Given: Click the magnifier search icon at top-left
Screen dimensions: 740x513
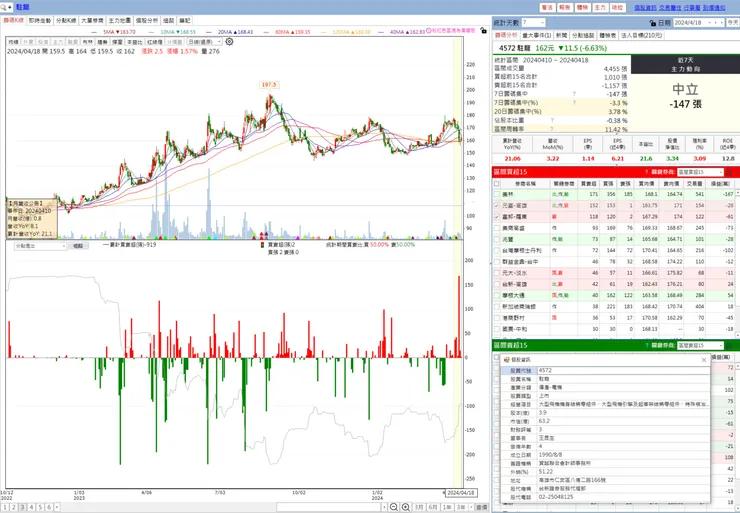Looking at the screenshot, I should click(x=3, y=7).
